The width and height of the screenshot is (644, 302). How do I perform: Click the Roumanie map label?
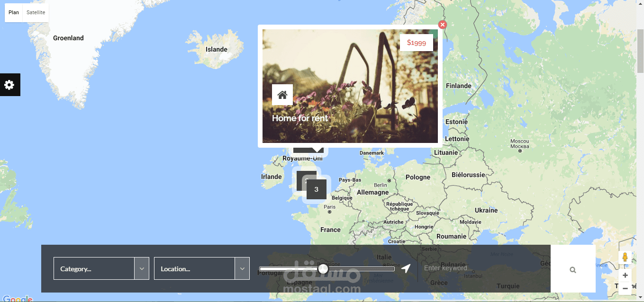452,236
